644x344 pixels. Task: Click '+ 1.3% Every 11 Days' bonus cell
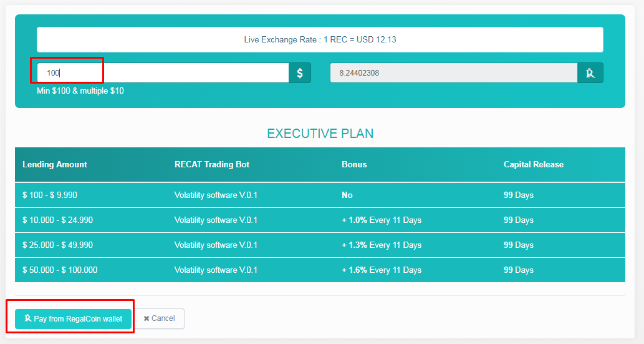tap(382, 245)
